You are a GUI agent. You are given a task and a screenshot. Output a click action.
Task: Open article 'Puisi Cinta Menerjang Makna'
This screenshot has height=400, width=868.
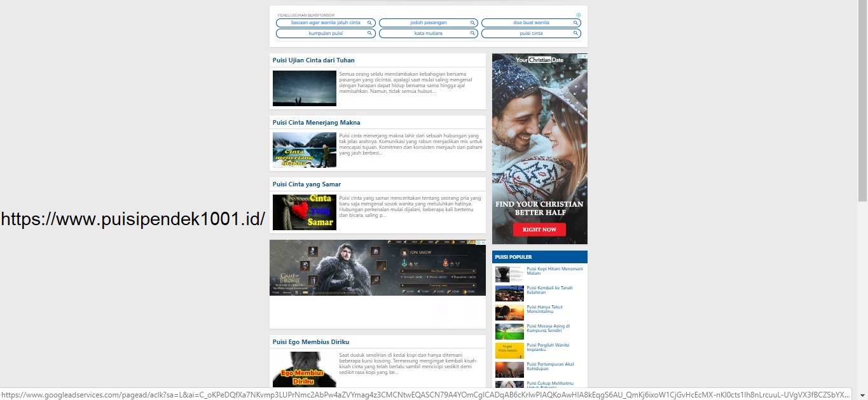(x=317, y=123)
